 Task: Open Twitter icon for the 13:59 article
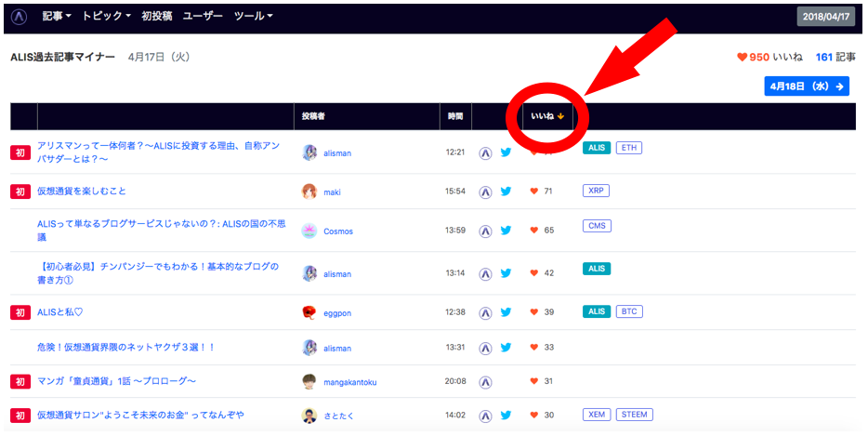click(506, 230)
